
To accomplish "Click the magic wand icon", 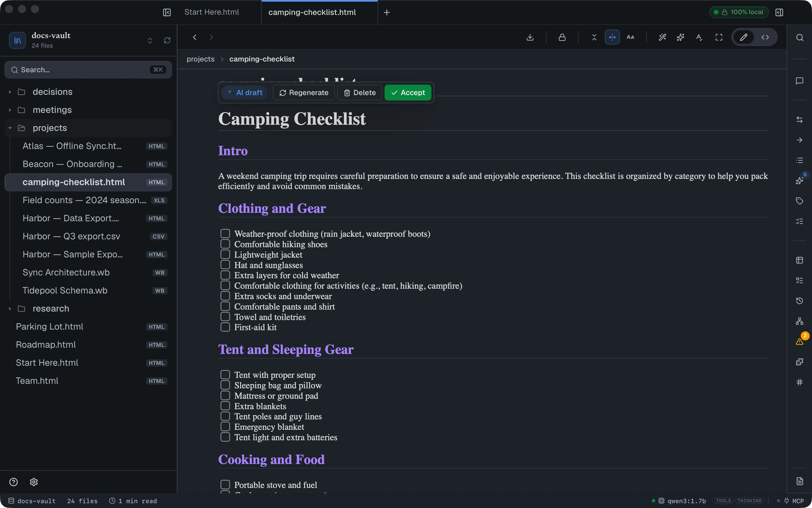I will tap(662, 37).
